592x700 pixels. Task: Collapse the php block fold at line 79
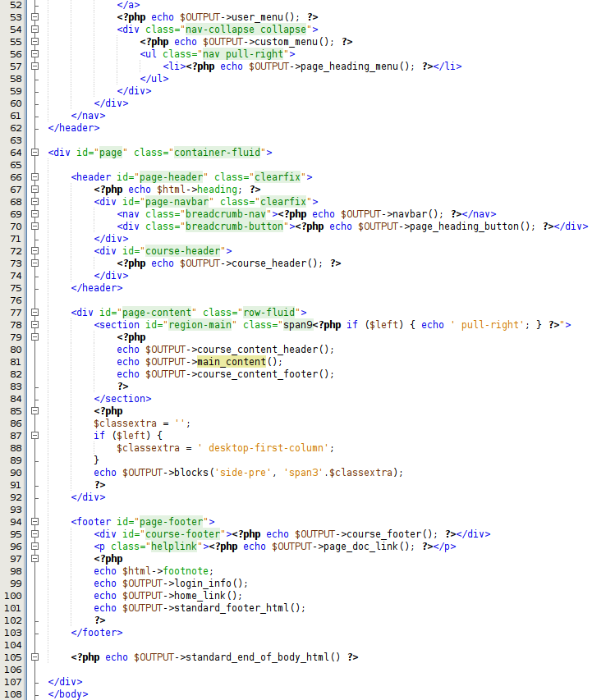[x=34, y=337]
